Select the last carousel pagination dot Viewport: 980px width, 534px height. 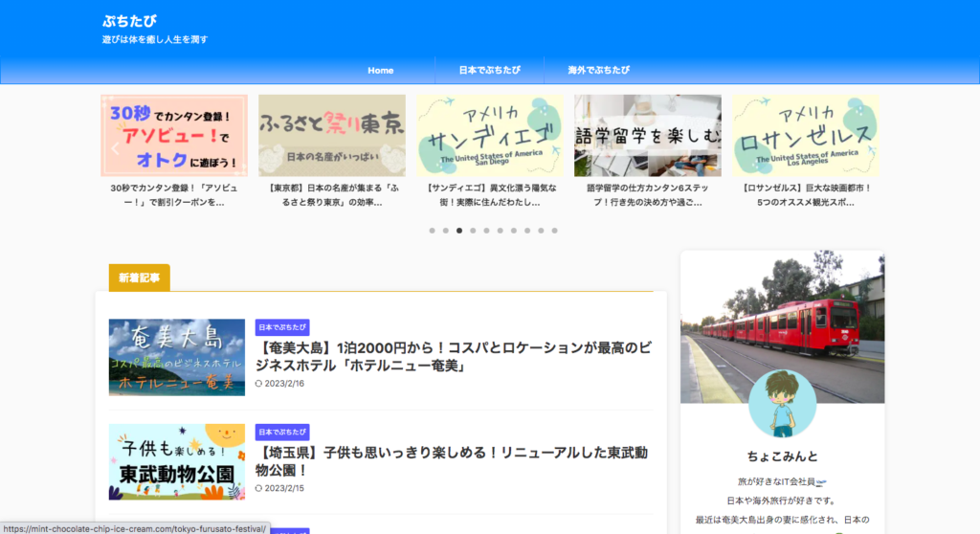pyautogui.click(x=554, y=231)
